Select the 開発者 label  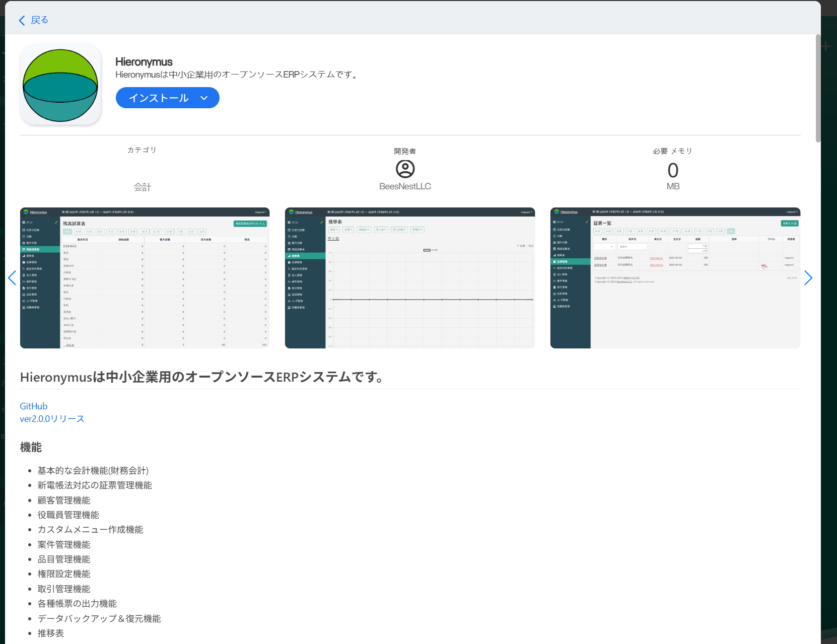tap(405, 151)
